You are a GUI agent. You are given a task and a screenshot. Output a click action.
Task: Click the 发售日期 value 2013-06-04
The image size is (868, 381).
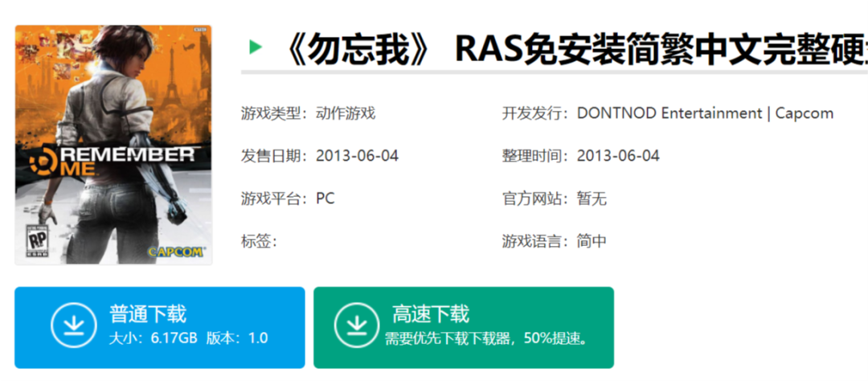[x=357, y=156]
